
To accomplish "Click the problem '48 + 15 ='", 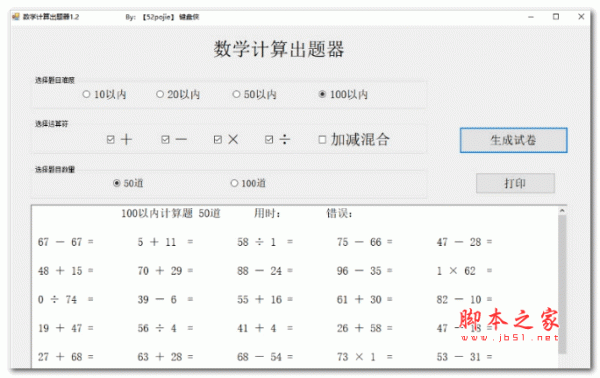I will (x=65, y=270).
